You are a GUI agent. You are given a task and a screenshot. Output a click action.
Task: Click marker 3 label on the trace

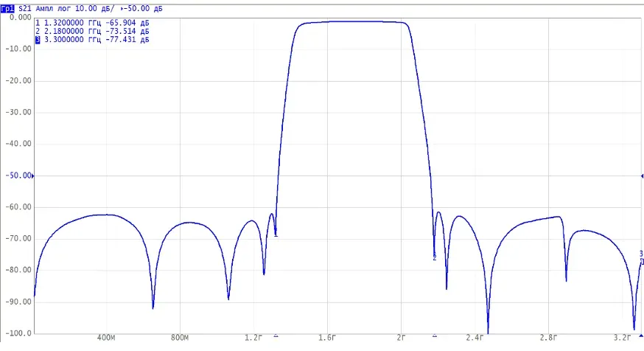click(641, 254)
